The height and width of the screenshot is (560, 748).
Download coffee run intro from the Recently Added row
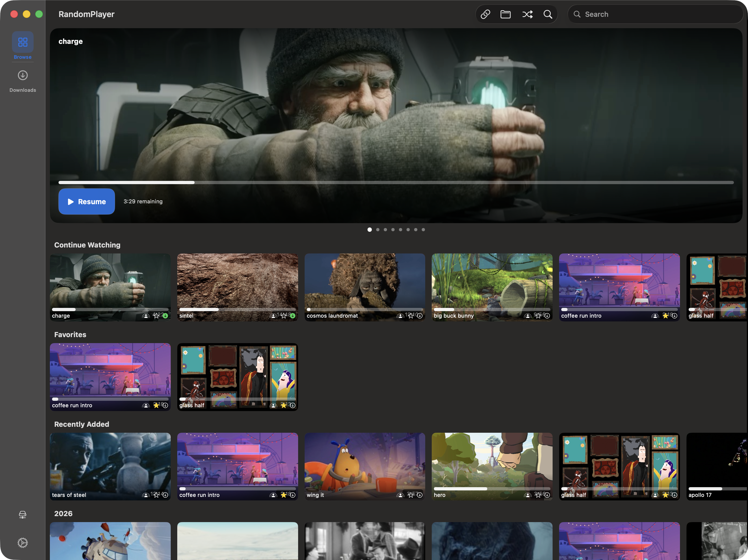pos(292,495)
